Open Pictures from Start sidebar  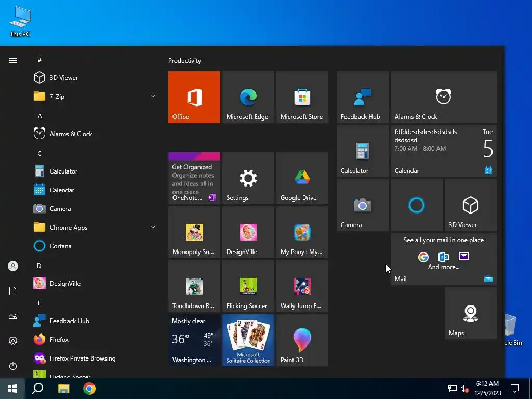pyautogui.click(x=13, y=316)
